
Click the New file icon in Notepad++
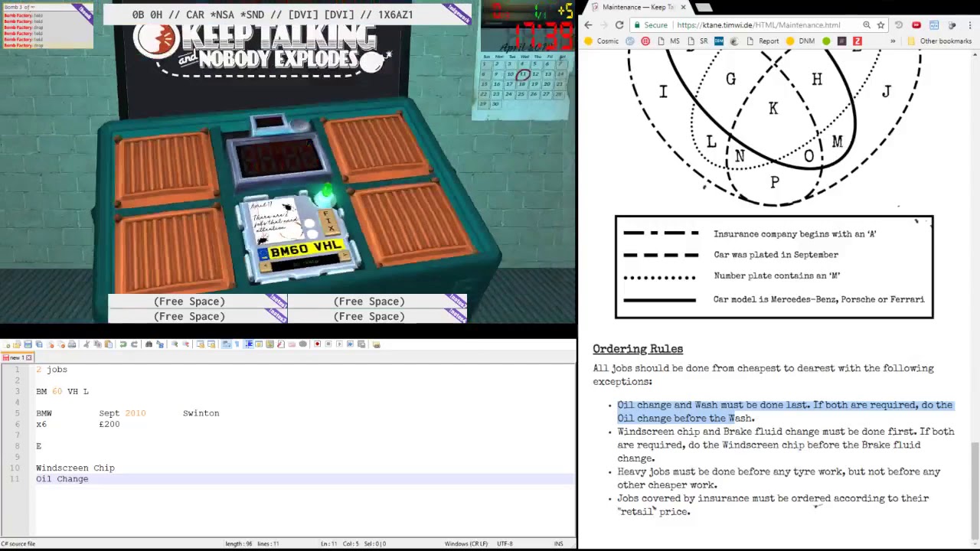(x=7, y=344)
